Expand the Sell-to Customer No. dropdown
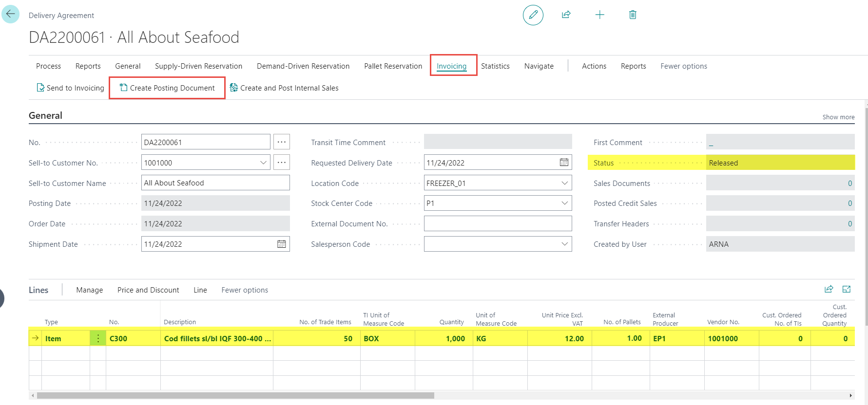Screen dimensions: 868x405 tap(263, 163)
